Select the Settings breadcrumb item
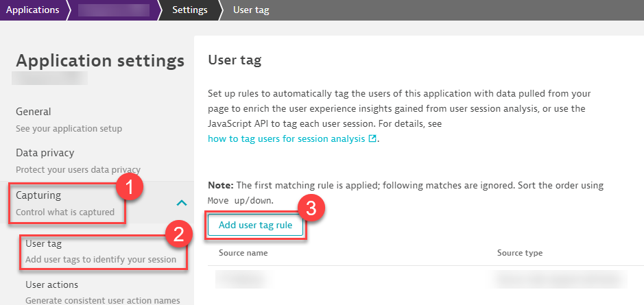Viewport: 644px width, 305px height. (x=190, y=10)
